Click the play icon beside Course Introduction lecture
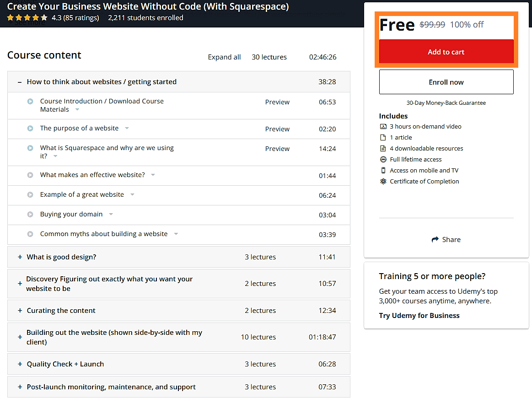This screenshot has width=532, height=409. [x=30, y=101]
